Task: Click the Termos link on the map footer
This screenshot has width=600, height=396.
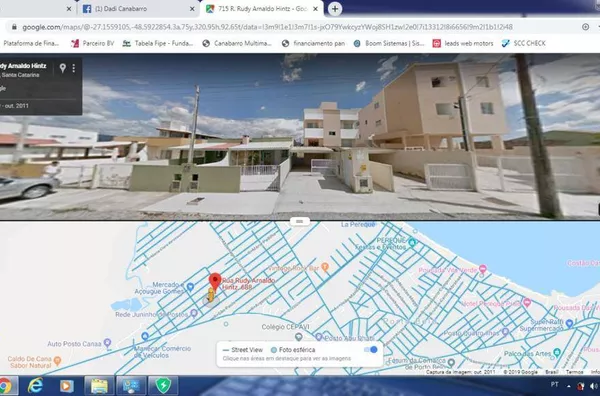Action: pyautogui.click(x=574, y=372)
